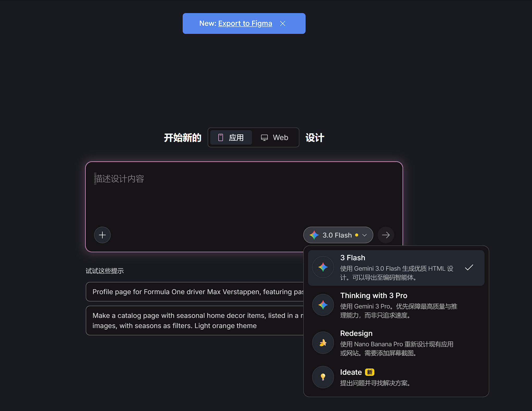Screen dimensions: 532x411
Task: Click the plus attachment button
Action: click(x=102, y=235)
